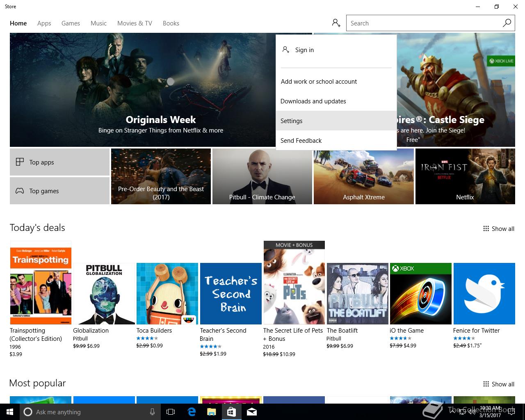Click the Fenice for Twitter title text
The height and width of the screenshot is (420, 525).
click(477, 331)
